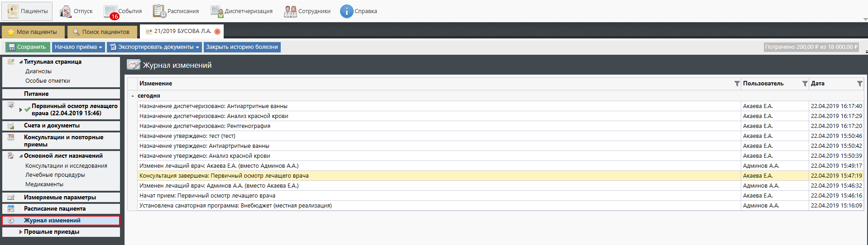Click the Отпуск toolbar icon
868x245 pixels.
66,11
